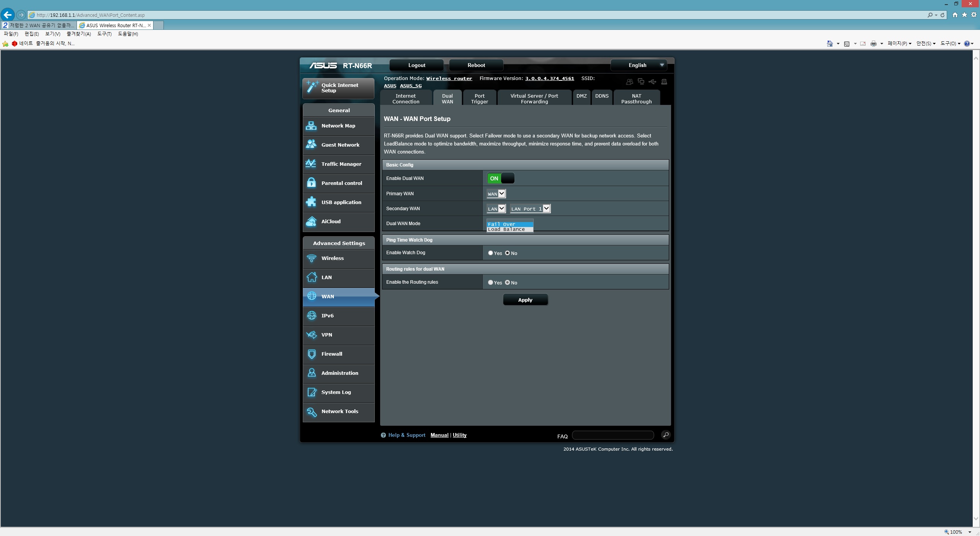
Task: Open the Guest Network page
Action: click(338, 145)
